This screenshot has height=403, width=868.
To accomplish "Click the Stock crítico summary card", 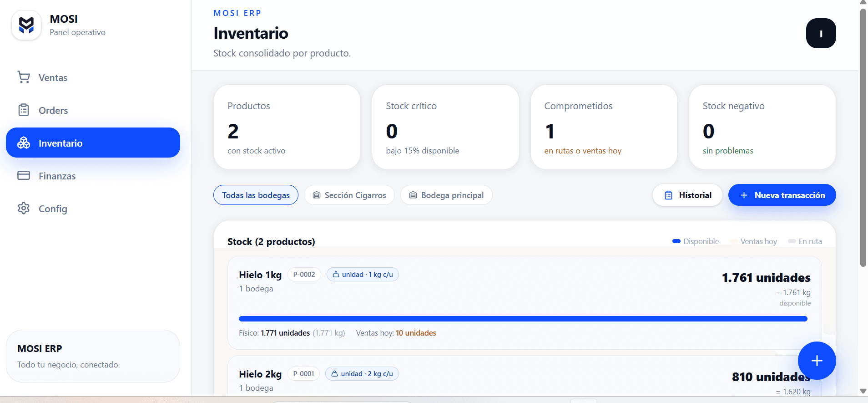I will click(445, 127).
